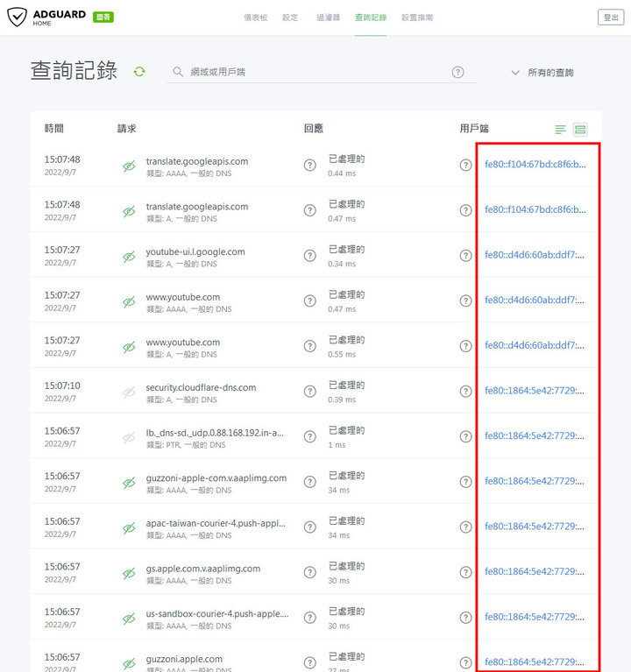Refresh the query log with the green arrows
Image resolution: width=631 pixels, height=672 pixels.
click(139, 72)
